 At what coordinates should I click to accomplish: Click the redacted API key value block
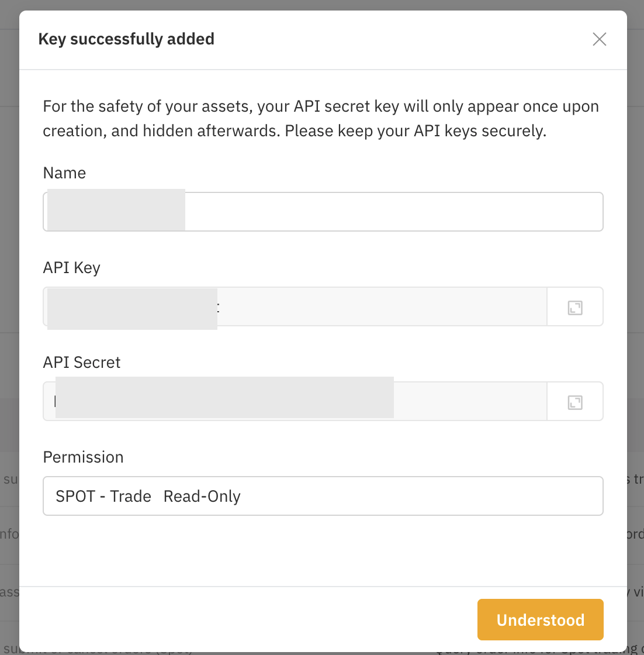click(x=132, y=309)
